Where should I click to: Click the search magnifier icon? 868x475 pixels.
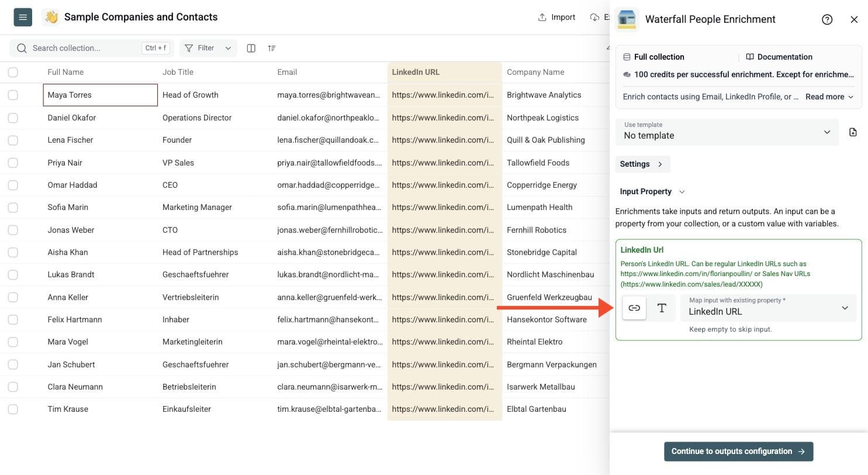pos(22,48)
